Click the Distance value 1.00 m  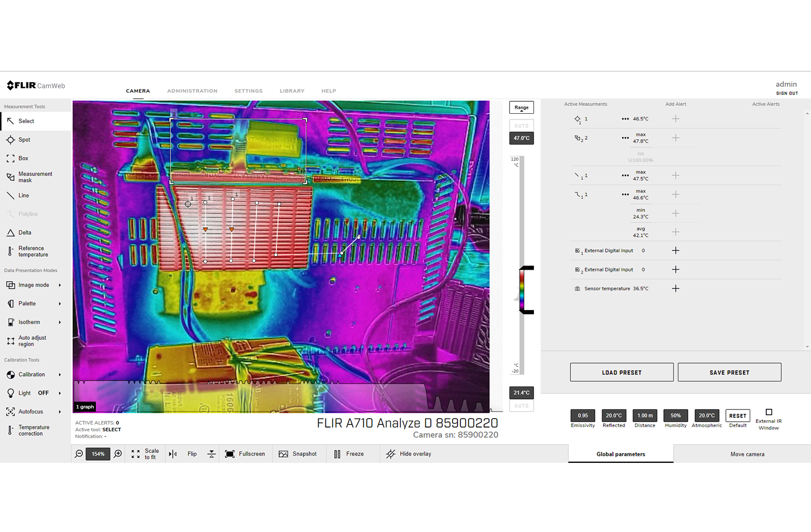coord(645,416)
